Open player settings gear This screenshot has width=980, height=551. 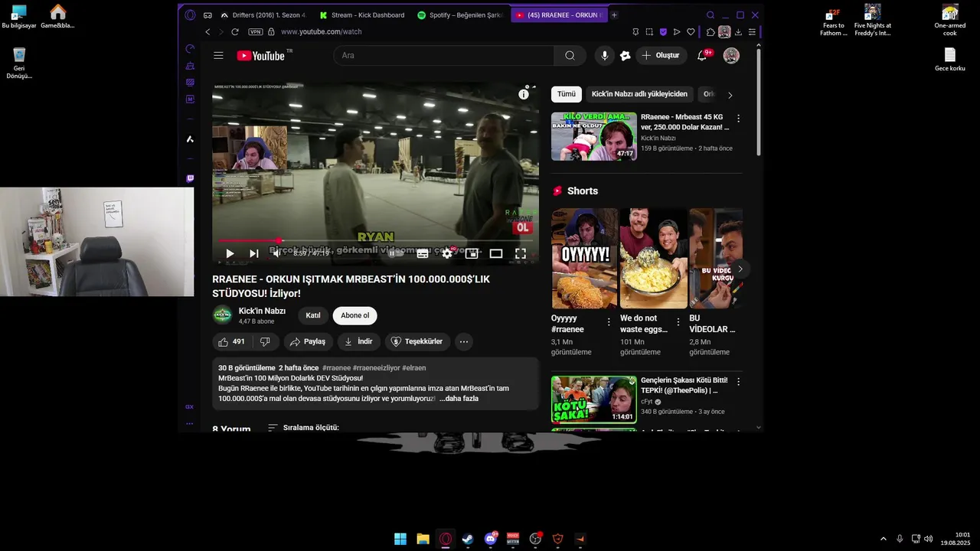tap(447, 253)
